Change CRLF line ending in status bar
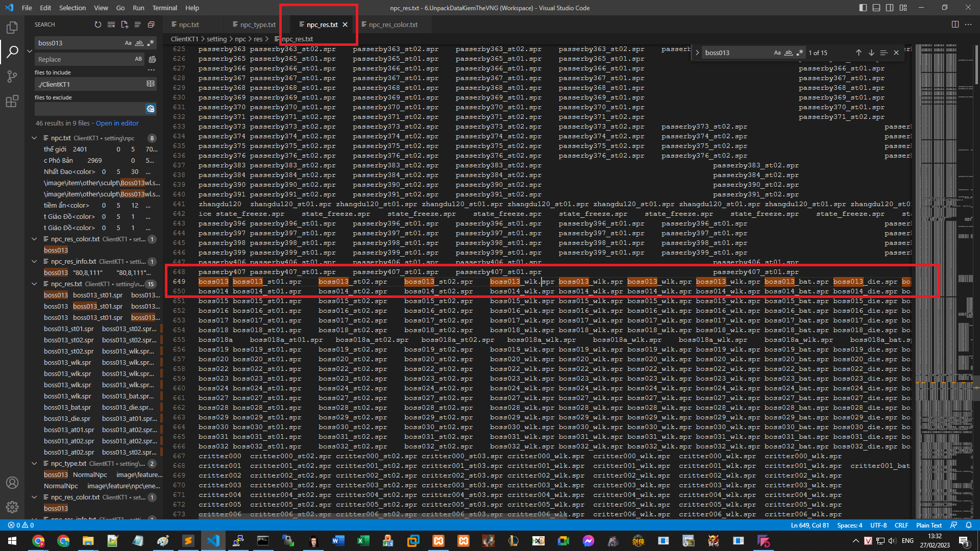This screenshot has width=980, height=551. [x=901, y=525]
